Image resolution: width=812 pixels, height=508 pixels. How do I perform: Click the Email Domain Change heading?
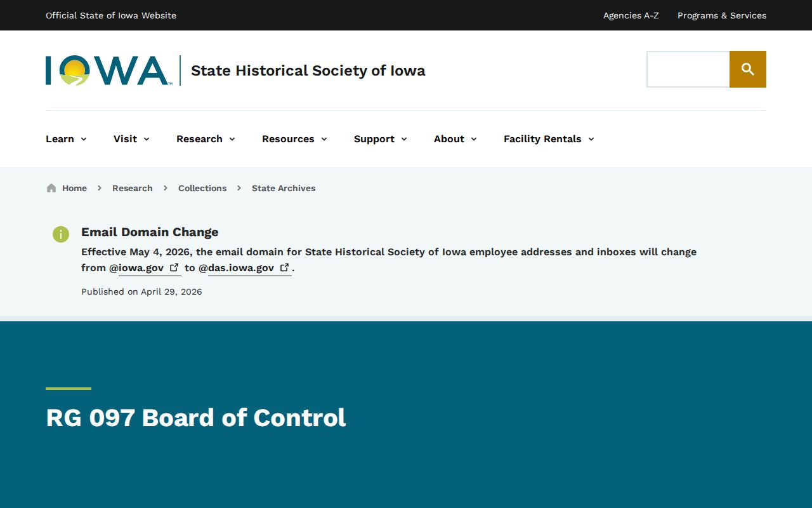(x=150, y=232)
